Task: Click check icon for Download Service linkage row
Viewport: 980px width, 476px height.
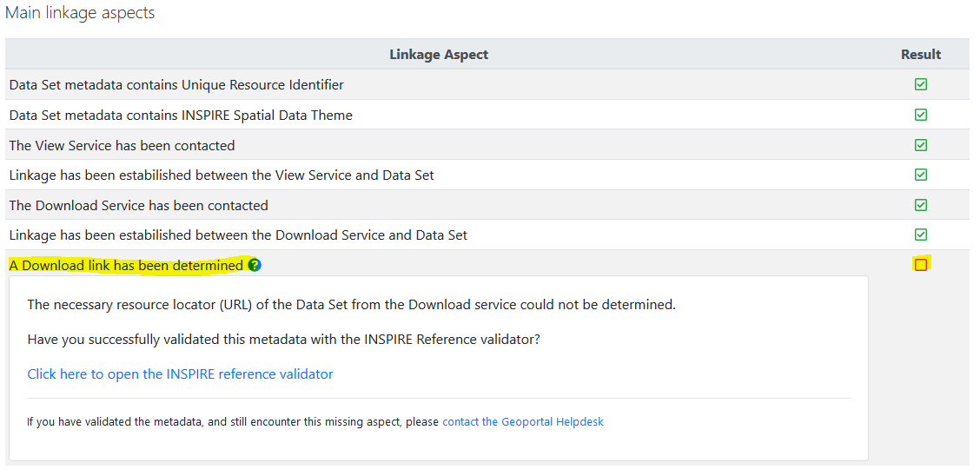Action: pyautogui.click(x=921, y=235)
